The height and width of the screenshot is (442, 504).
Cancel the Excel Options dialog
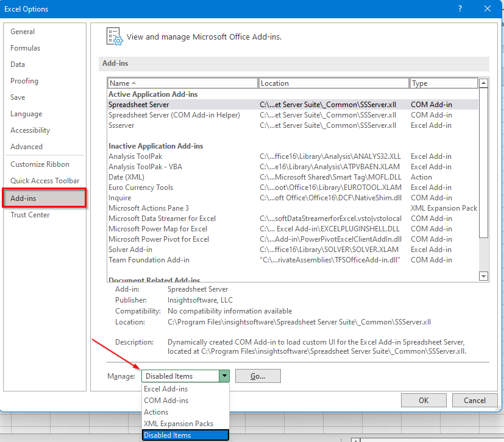474,400
